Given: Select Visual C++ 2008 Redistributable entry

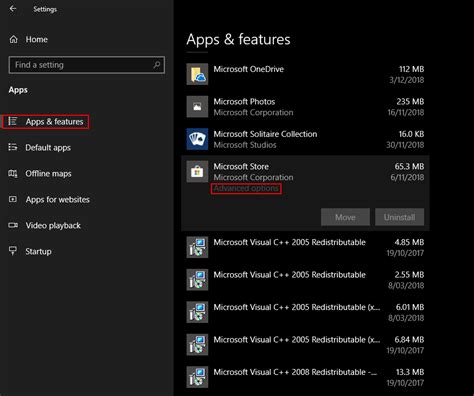Looking at the screenshot, I should 305,377.
